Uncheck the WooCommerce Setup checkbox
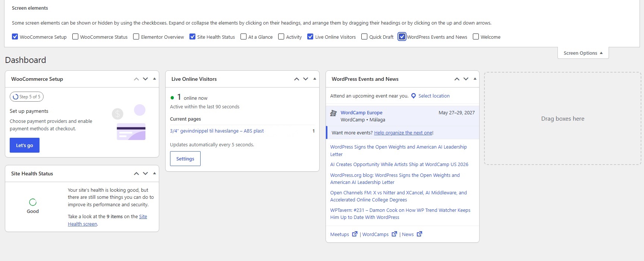644x261 pixels. click(15, 36)
